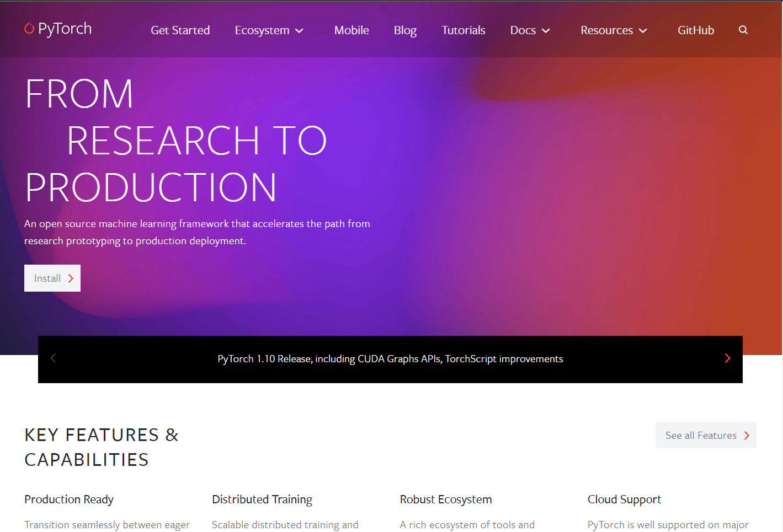This screenshot has height=532, width=783.
Task: Open the Mobile nav link
Action: pyautogui.click(x=351, y=30)
